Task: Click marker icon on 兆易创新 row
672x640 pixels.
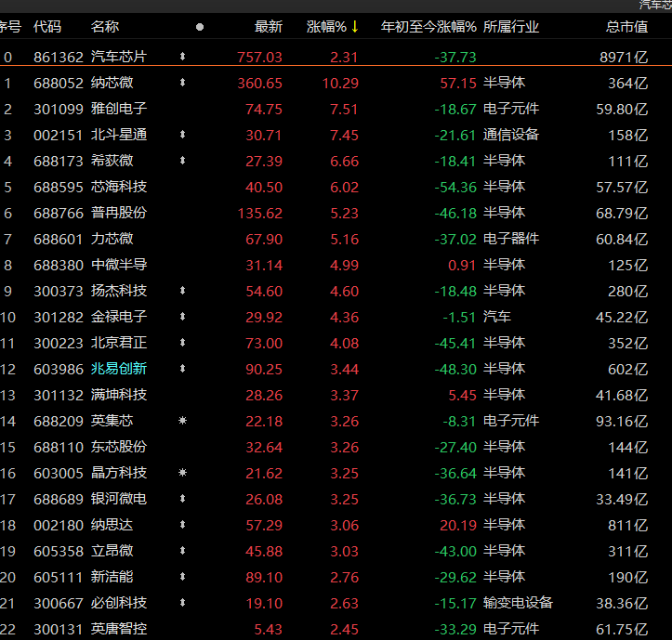Action: 182,369
